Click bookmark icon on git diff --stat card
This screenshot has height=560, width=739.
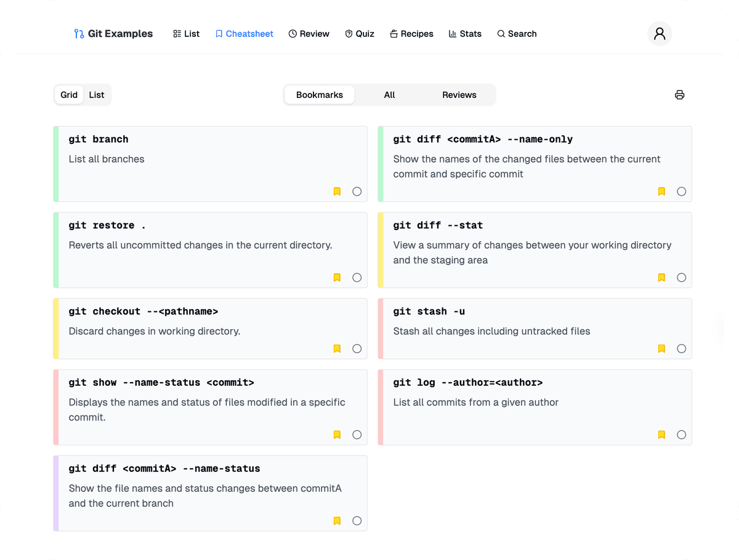pyautogui.click(x=661, y=278)
